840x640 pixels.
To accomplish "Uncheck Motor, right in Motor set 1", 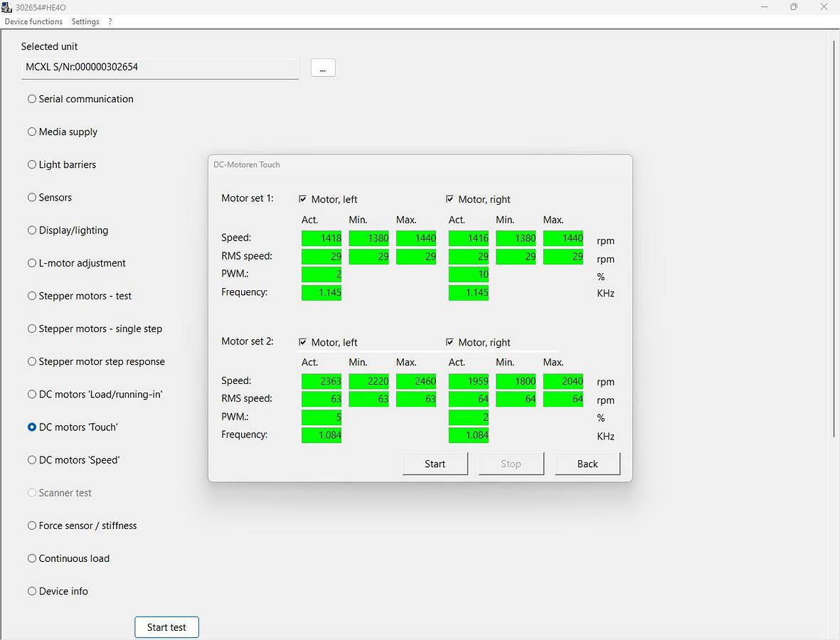I will [450, 199].
